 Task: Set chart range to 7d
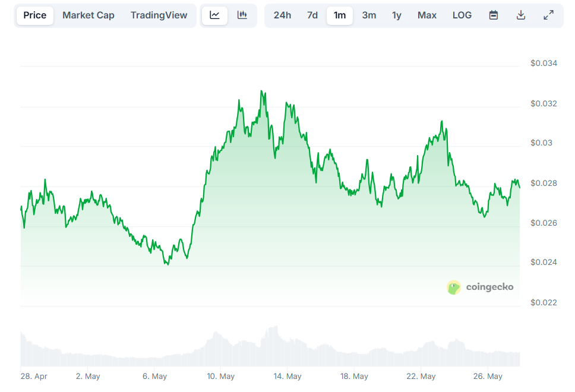point(312,15)
